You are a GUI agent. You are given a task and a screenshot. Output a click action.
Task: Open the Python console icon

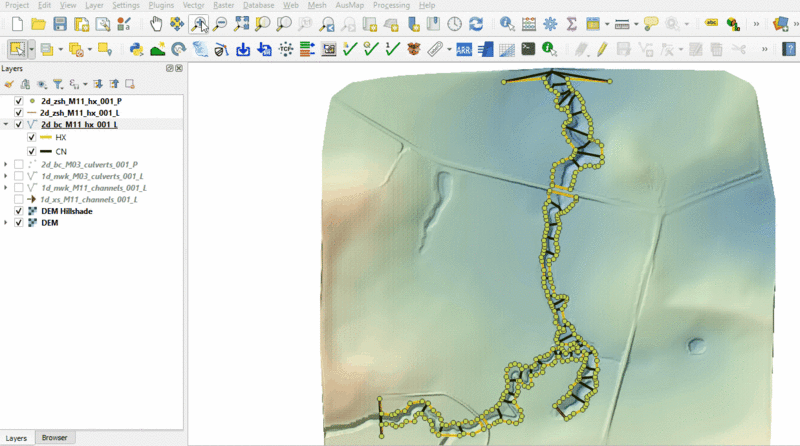pyautogui.click(x=136, y=47)
